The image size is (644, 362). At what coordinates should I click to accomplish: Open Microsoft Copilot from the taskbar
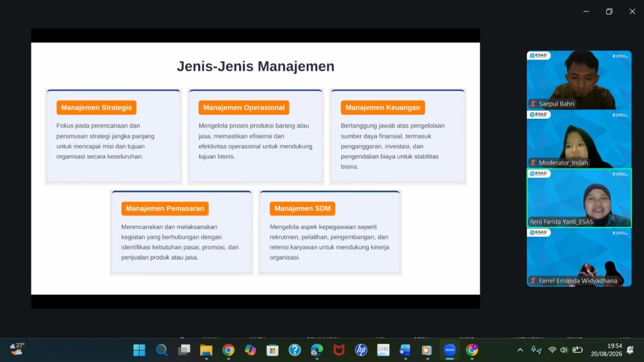pos(250,350)
